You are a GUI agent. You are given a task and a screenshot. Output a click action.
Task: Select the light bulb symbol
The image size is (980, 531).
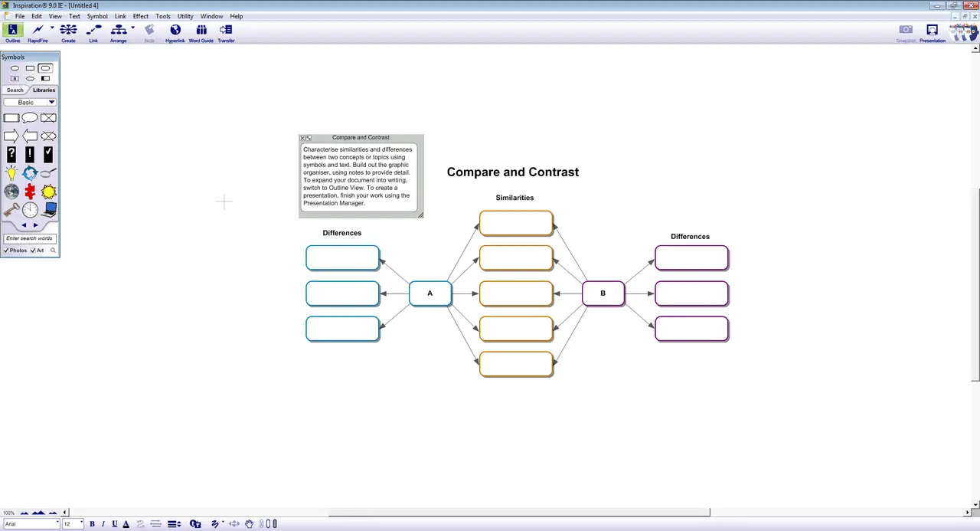[x=11, y=173]
